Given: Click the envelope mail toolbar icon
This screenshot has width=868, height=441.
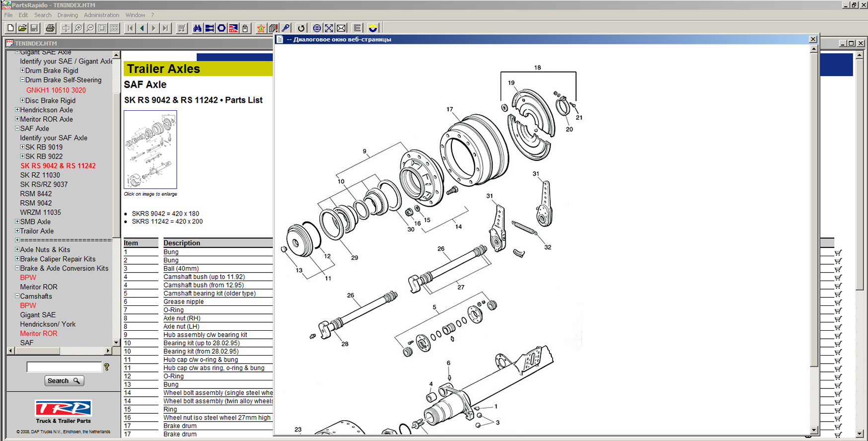Looking at the screenshot, I should (x=341, y=28).
